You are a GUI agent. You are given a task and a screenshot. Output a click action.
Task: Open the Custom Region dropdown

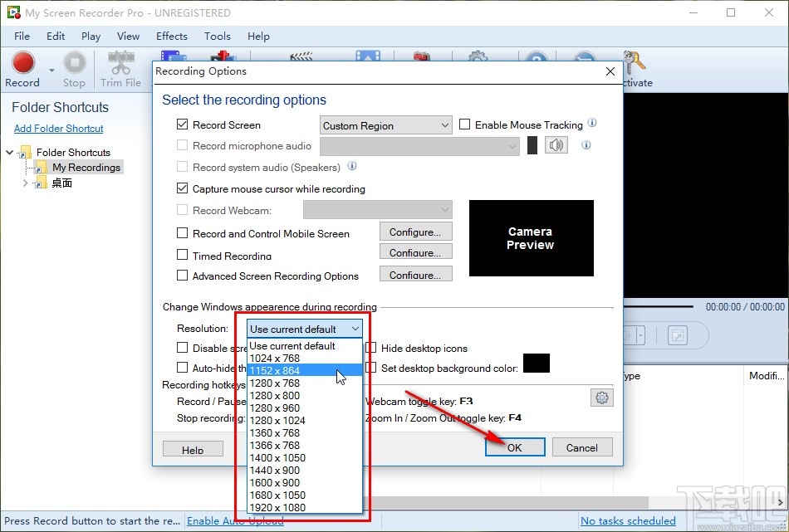coord(386,126)
